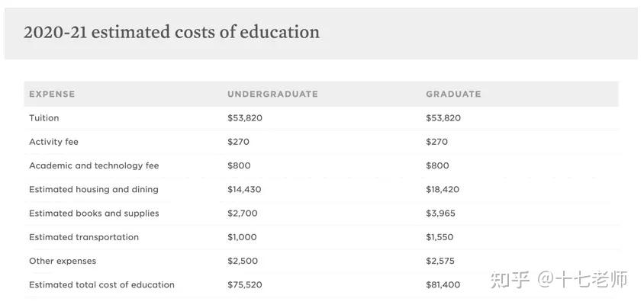This screenshot has width=644, height=305.
Task: Click the undergraduate total $75,520
Action: [x=244, y=285]
